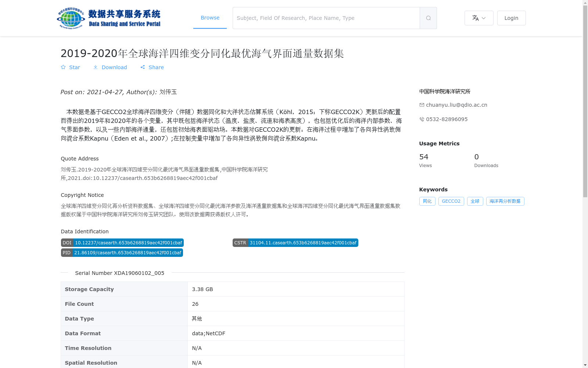Click the scrollbar up arrow
The height and width of the screenshot is (368, 588).
tap(585, 3)
